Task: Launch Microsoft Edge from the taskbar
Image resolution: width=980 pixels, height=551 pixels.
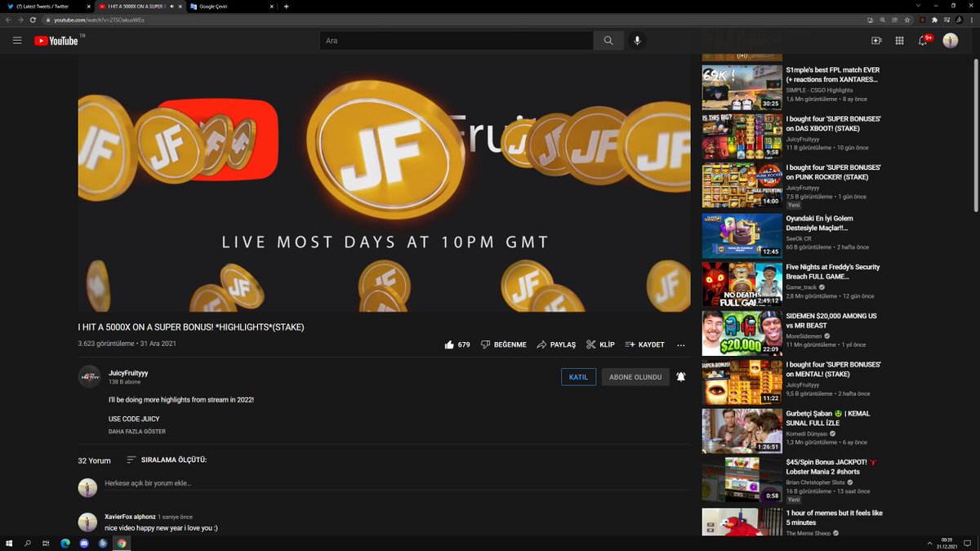Action: click(65, 543)
